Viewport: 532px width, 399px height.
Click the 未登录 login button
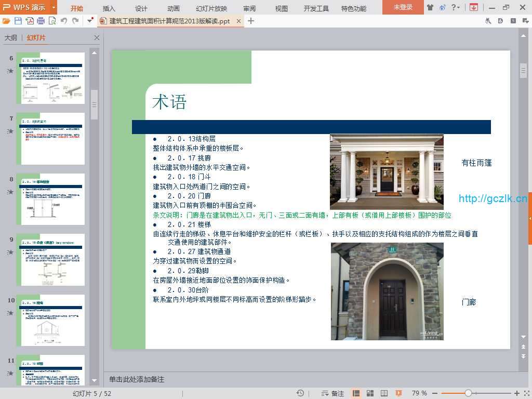403,7
